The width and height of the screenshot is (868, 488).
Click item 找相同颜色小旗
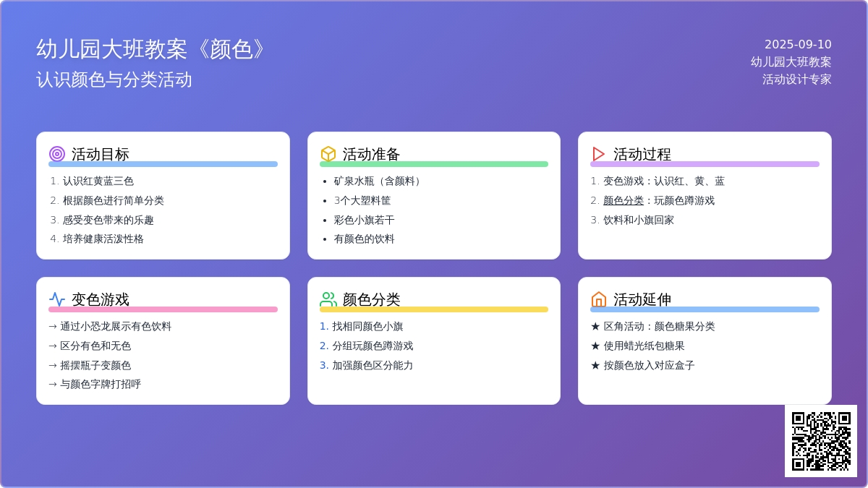point(367,326)
